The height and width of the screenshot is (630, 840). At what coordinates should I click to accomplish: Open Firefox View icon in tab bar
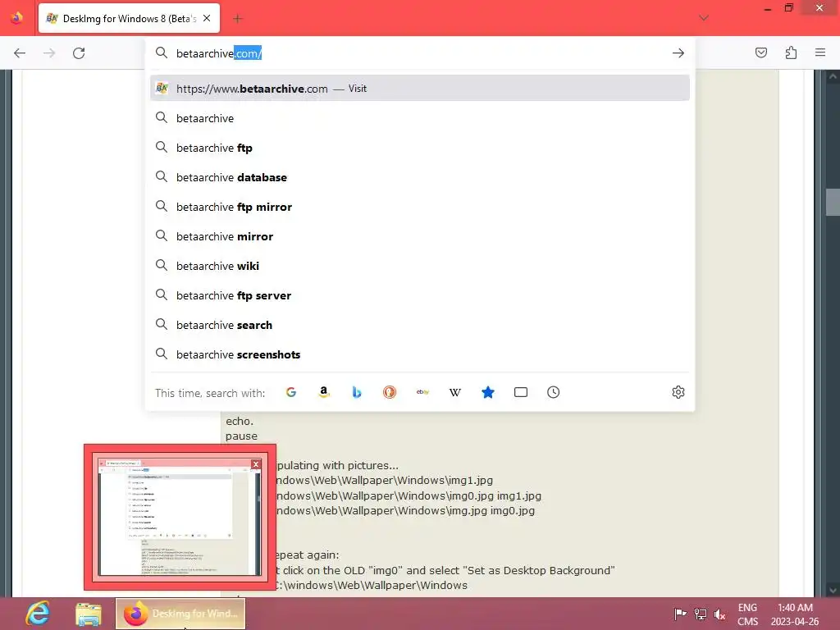(16, 18)
